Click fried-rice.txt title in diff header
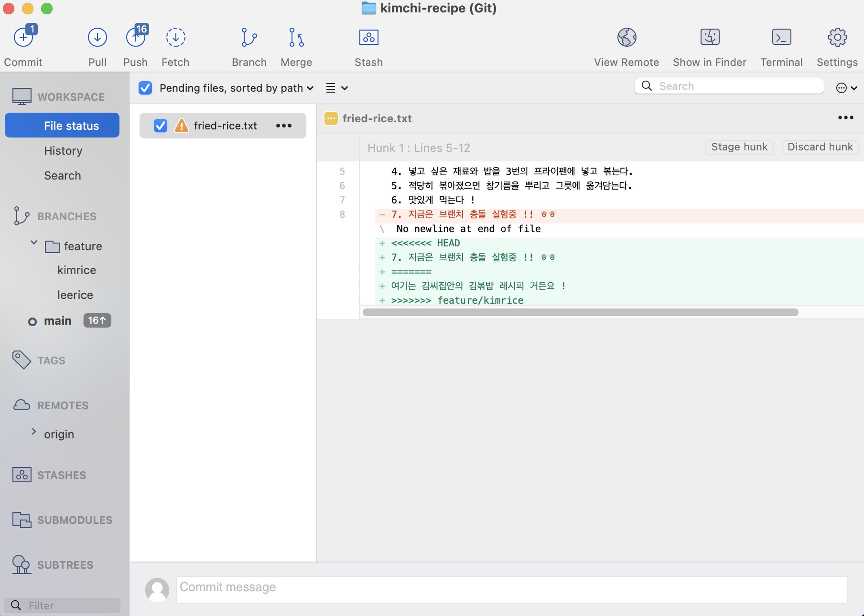This screenshot has width=864, height=616. click(x=377, y=118)
